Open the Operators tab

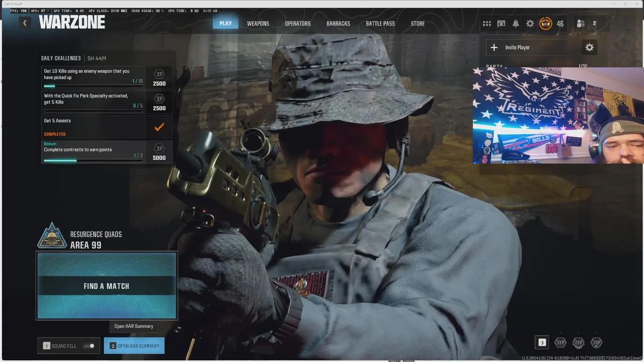[298, 24]
